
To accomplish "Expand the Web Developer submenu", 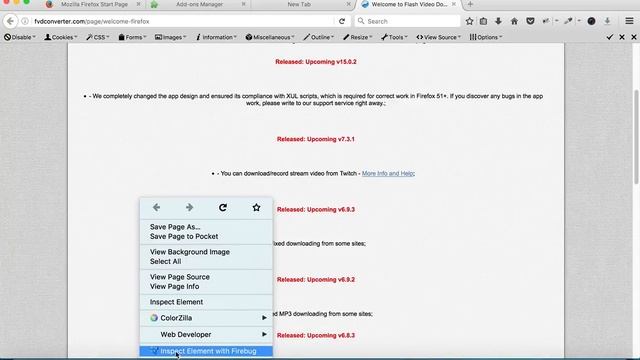I will [206, 335].
